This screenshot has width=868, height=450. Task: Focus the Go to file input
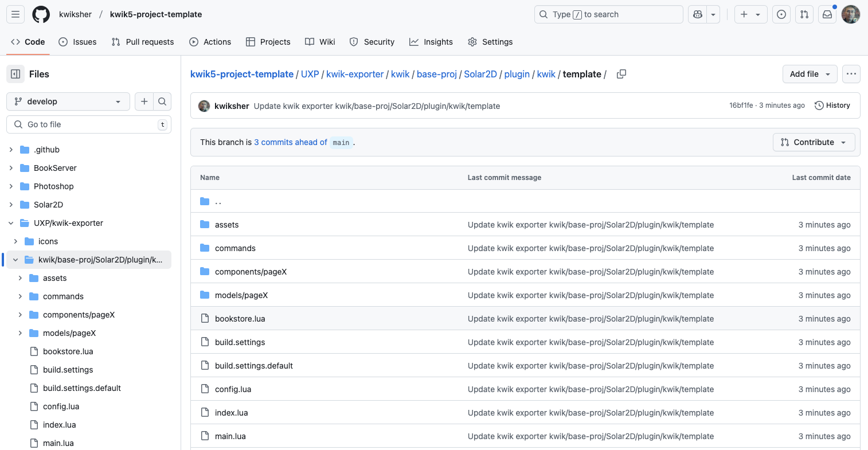click(89, 124)
